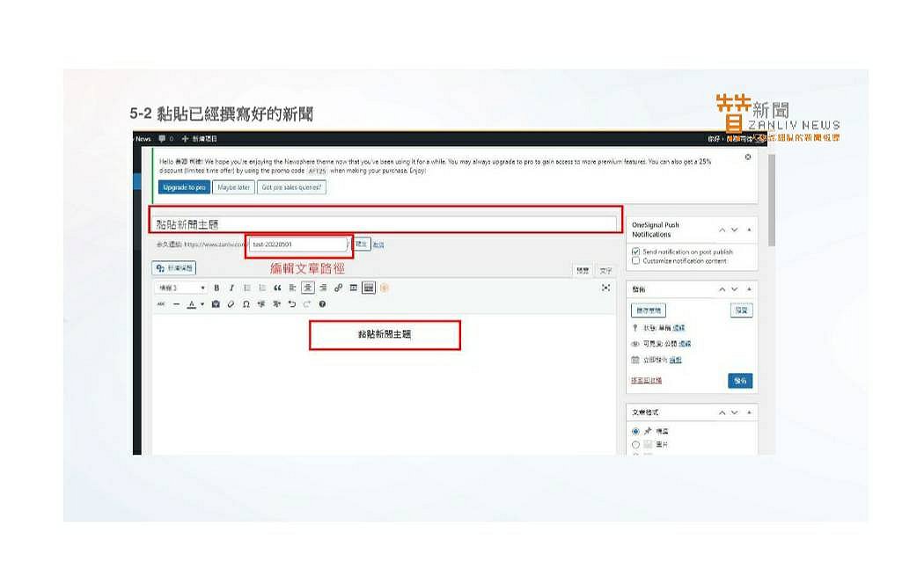Apply blockquote formatting
The height and width of the screenshot is (584, 924).
pos(277,288)
